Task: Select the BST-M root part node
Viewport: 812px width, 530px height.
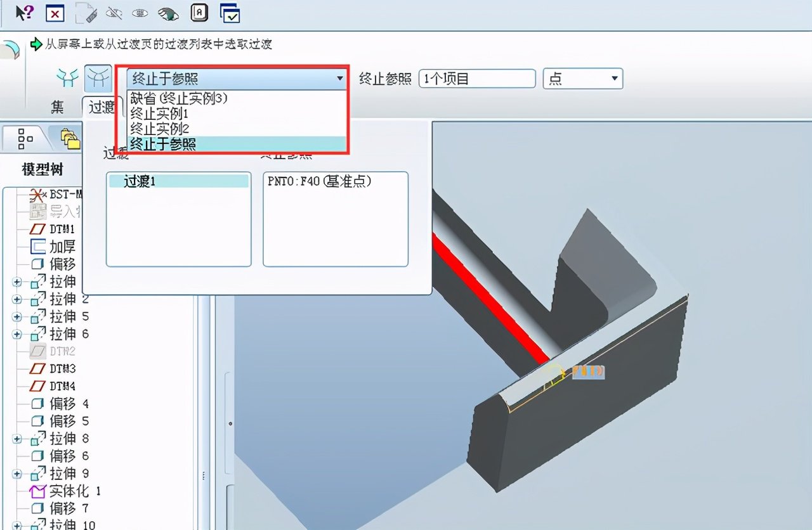Action: [58, 194]
